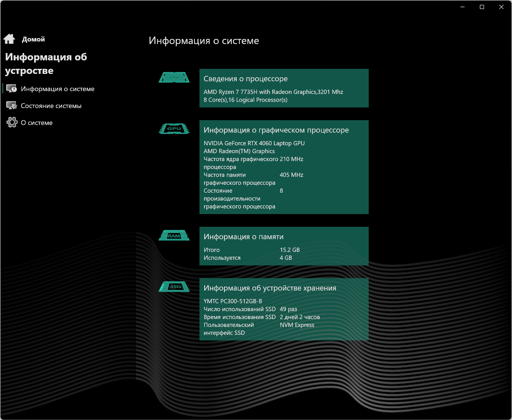
Task: Maximize the application window
Action: pyautogui.click(x=482, y=7)
